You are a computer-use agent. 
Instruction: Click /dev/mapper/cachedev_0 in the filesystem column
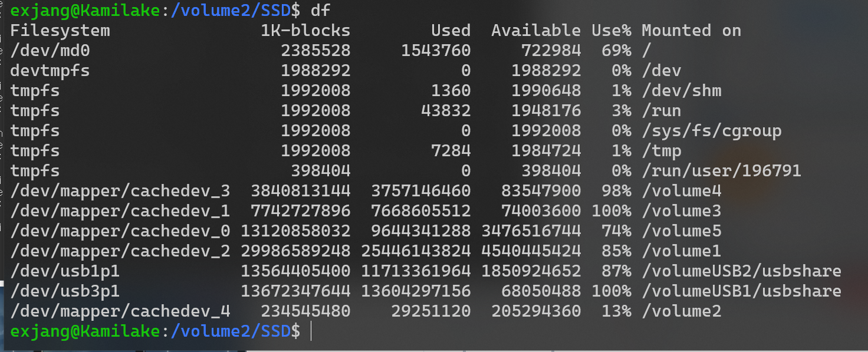[120, 231]
